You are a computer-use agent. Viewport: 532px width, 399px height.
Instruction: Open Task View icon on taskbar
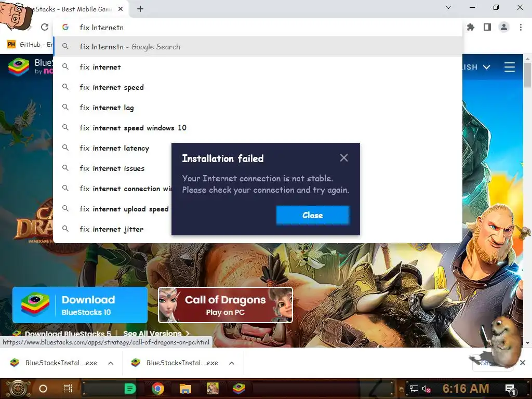(x=68, y=389)
